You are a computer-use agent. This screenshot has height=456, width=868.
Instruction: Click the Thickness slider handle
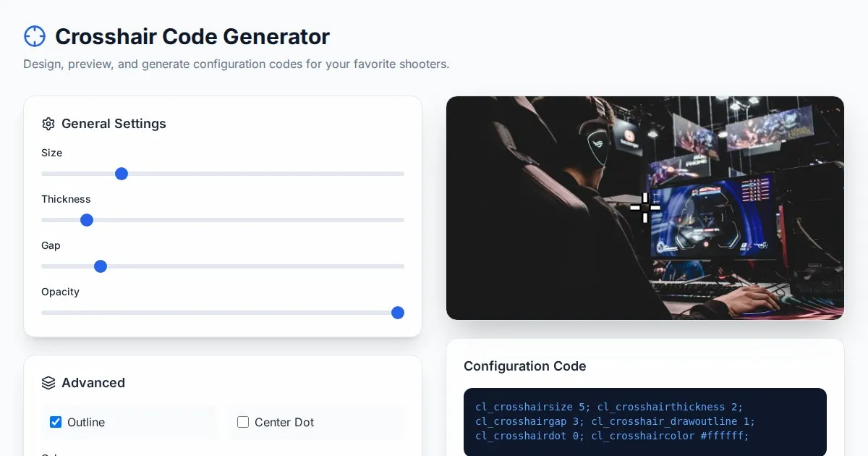coord(87,220)
